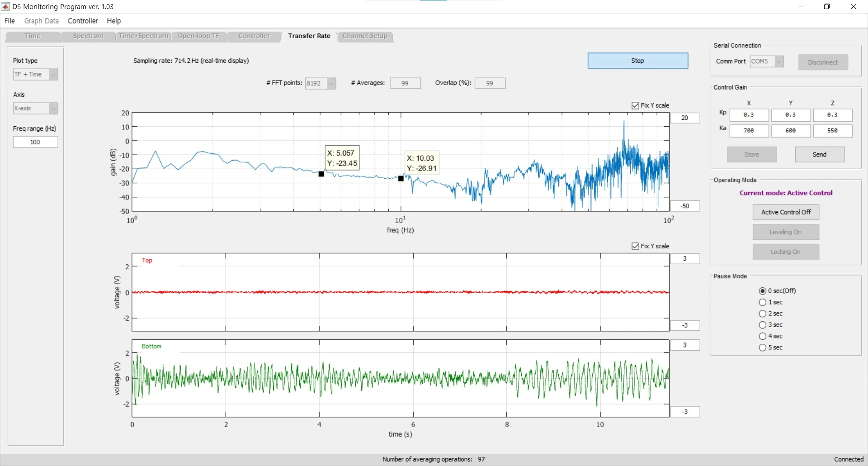868x466 pixels.
Task: Open the Comm Port COM5 dropdown
Action: 767,62
